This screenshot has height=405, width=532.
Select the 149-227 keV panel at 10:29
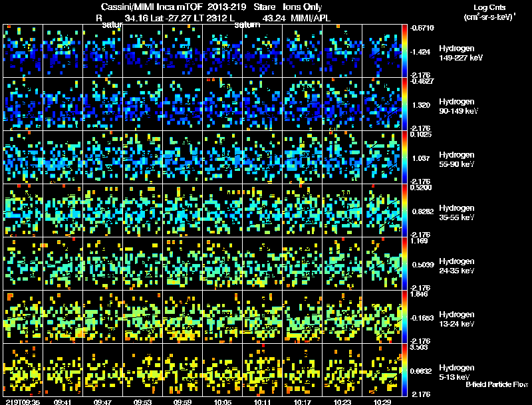click(382, 51)
